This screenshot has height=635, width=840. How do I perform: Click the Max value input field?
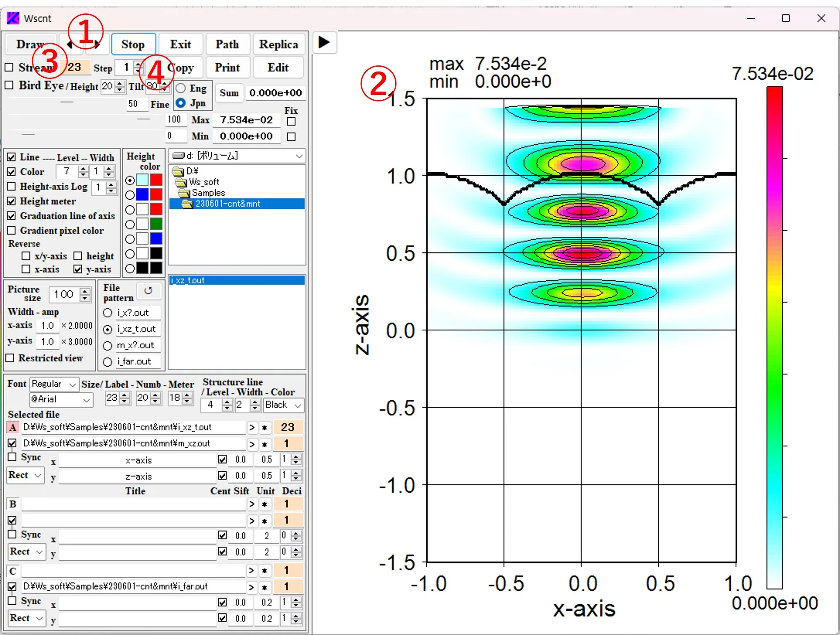[246, 120]
